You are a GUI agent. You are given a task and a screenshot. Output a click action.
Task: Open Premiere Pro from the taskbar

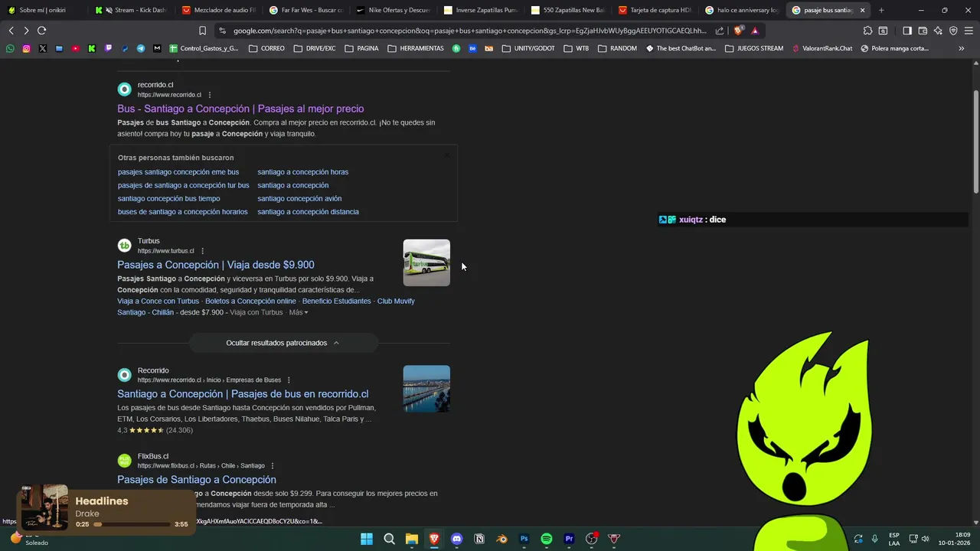[569, 539]
